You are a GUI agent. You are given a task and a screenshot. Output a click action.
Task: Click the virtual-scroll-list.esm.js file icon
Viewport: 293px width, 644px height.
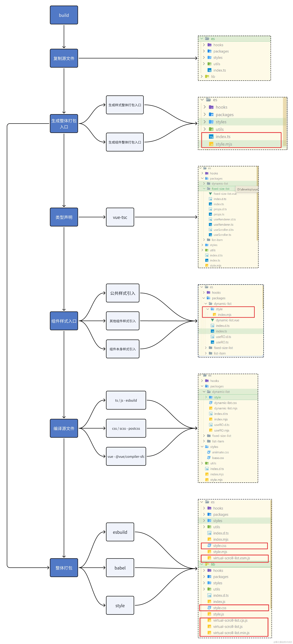point(209,558)
